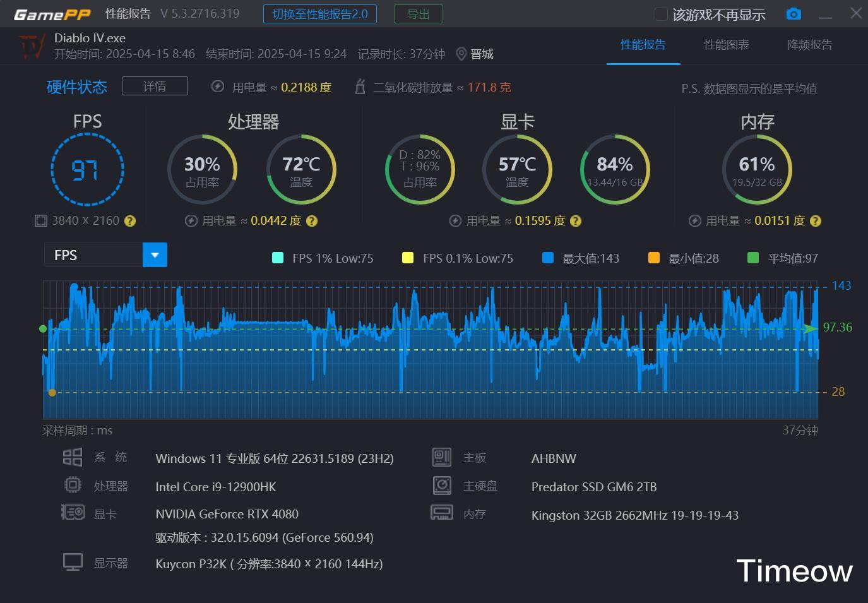This screenshot has width=868, height=603.
Task: Click the 记录时长: 37分钟 text
Action: 401,54
